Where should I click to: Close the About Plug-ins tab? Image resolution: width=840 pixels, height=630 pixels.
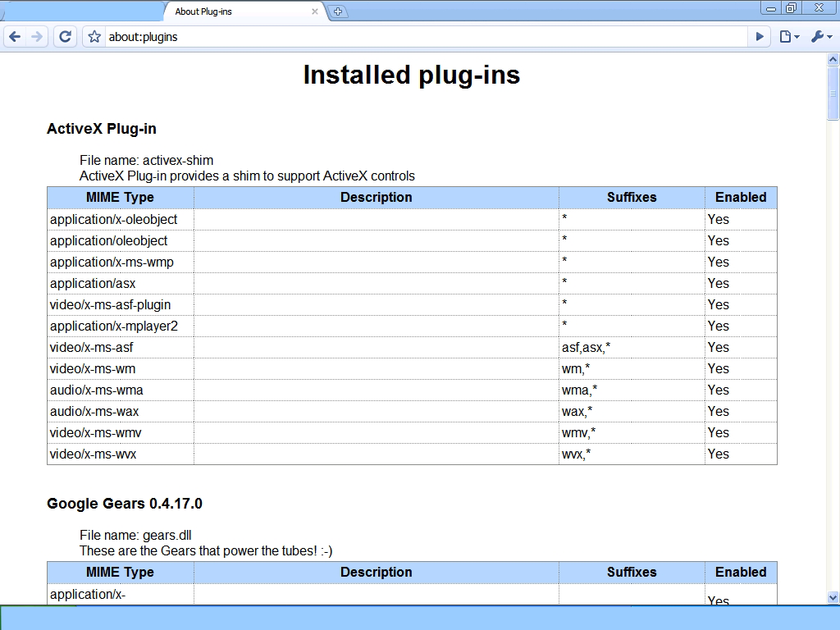tap(315, 11)
